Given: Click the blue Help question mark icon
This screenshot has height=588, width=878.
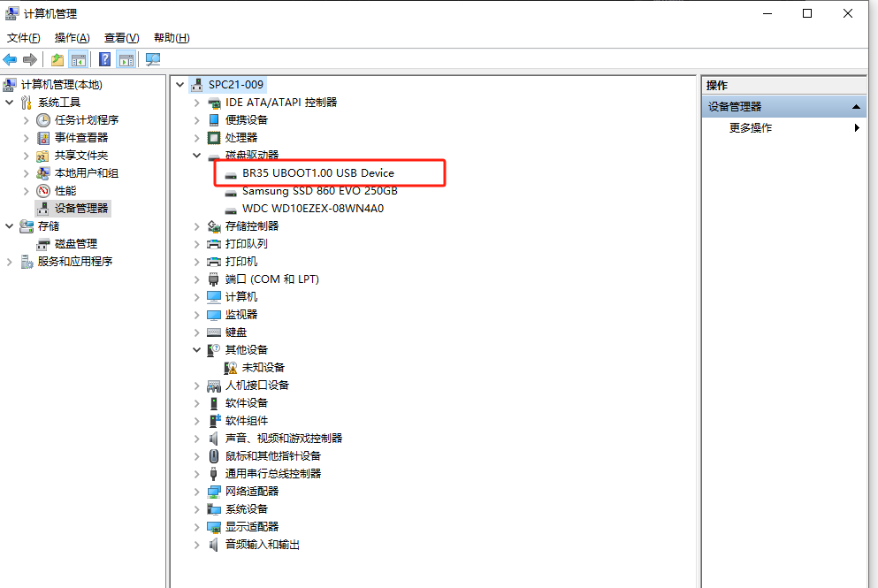Looking at the screenshot, I should (104, 59).
